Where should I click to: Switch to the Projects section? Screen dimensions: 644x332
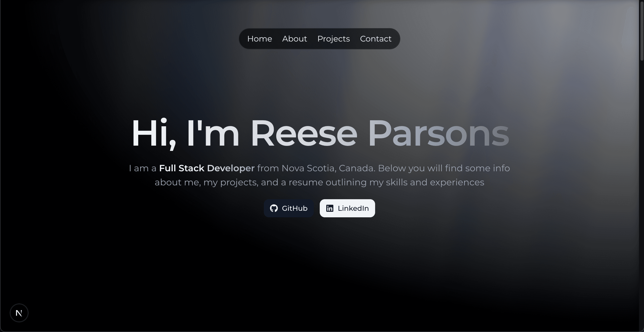click(333, 39)
